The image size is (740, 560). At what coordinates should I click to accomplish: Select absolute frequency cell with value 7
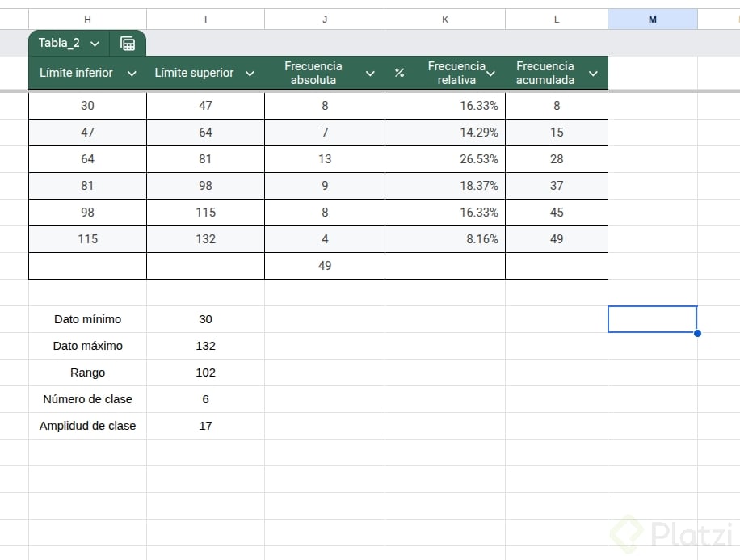pyautogui.click(x=325, y=133)
